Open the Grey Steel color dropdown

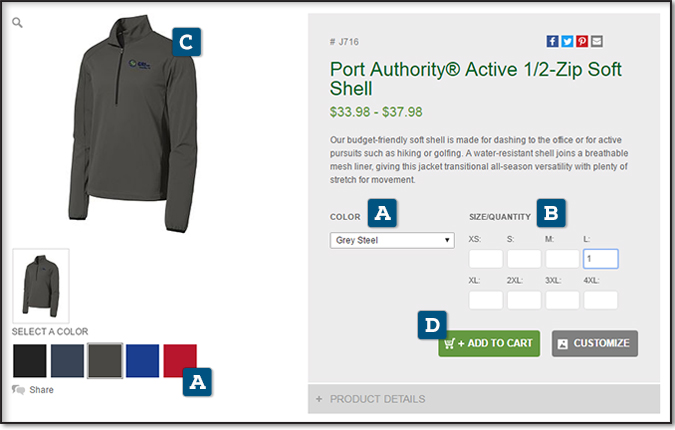point(392,240)
